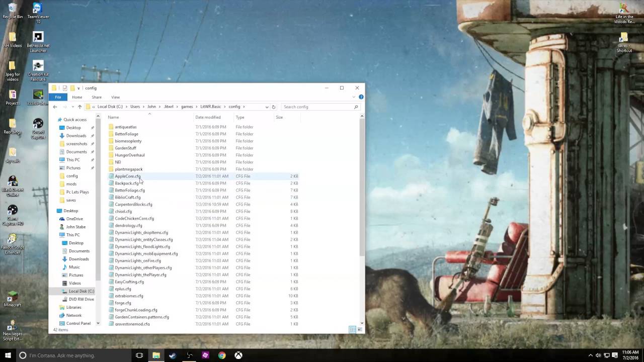
Task: Select the Sound Capture desktop icon
Action: pyautogui.click(x=38, y=129)
